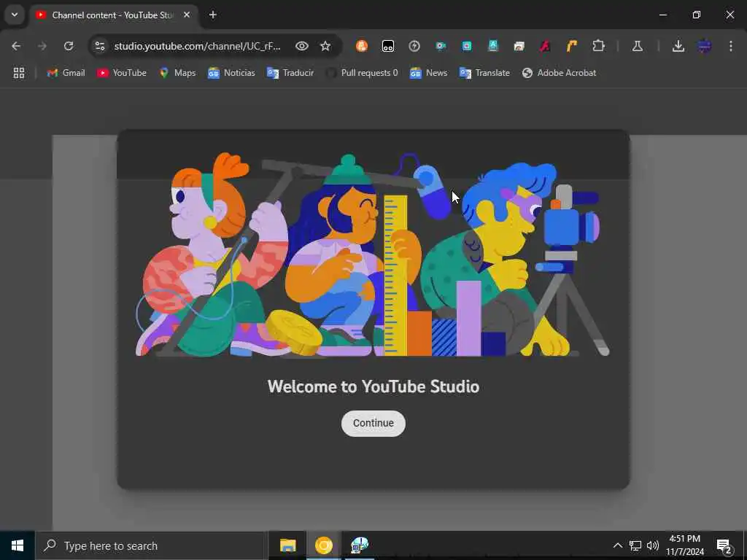The image size is (747, 560).
Task: Open the Noticias bookmark
Action: point(231,73)
